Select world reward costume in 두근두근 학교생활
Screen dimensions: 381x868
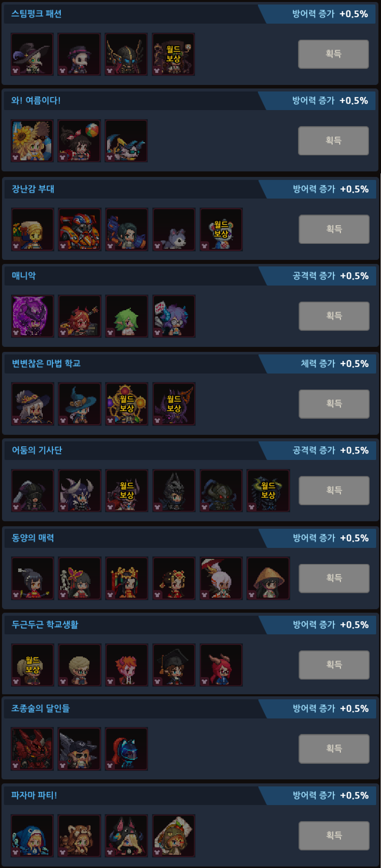(33, 665)
